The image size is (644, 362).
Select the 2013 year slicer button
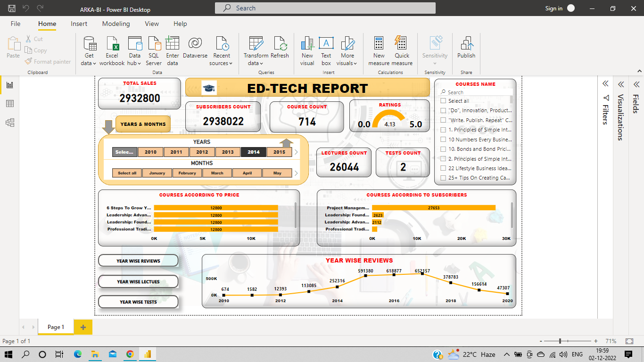click(228, 152)
